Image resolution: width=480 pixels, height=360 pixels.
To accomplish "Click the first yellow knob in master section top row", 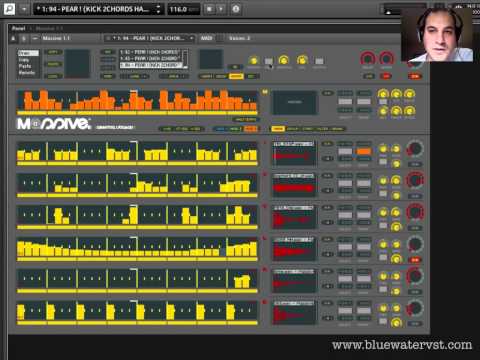I will click(383, 94).
